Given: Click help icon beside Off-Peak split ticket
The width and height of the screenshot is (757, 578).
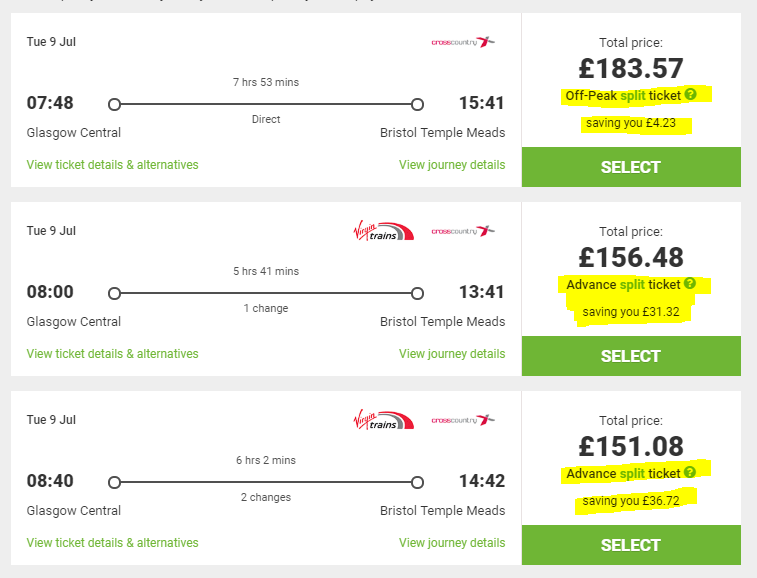Looking at the screenshot, I should point(690,94).
